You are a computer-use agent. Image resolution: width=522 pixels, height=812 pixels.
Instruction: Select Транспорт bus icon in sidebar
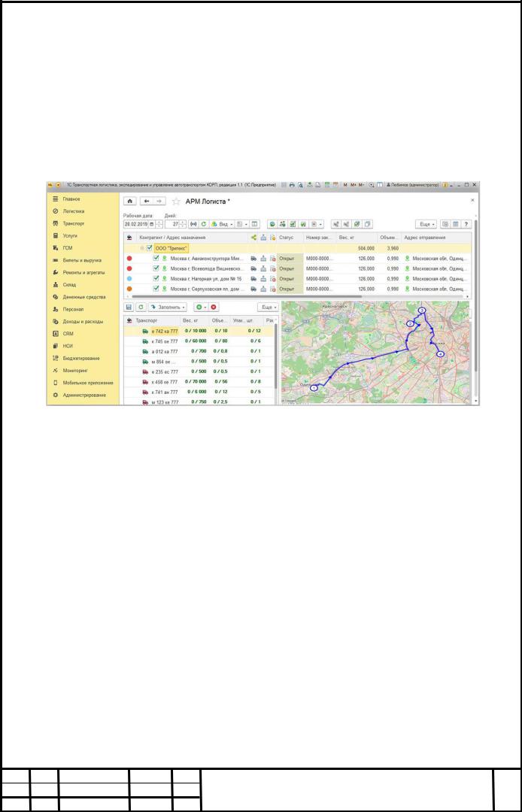click(x=55, y=224)
